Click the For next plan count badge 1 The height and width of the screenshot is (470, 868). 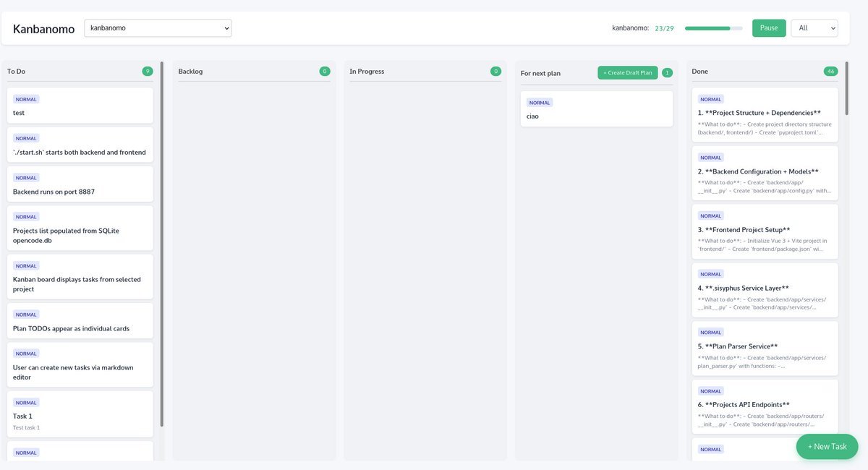pyautogui.click(x=667, y=72)
